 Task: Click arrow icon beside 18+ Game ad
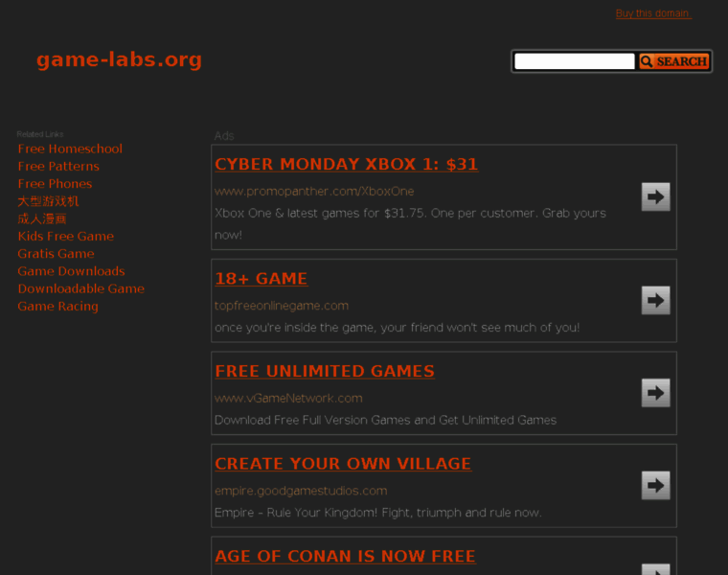pos(655,300)
